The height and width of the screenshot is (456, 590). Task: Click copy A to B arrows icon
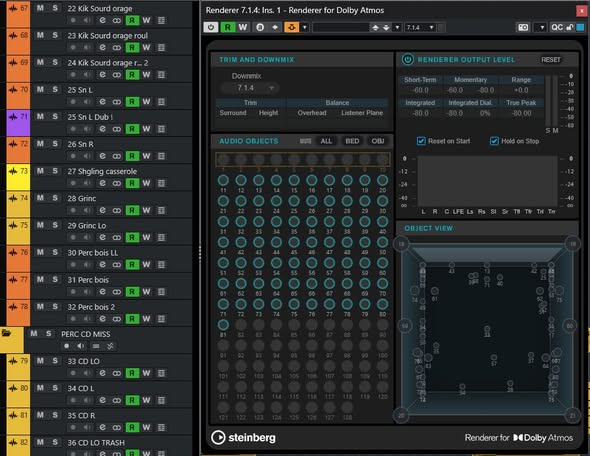point(275,27)
